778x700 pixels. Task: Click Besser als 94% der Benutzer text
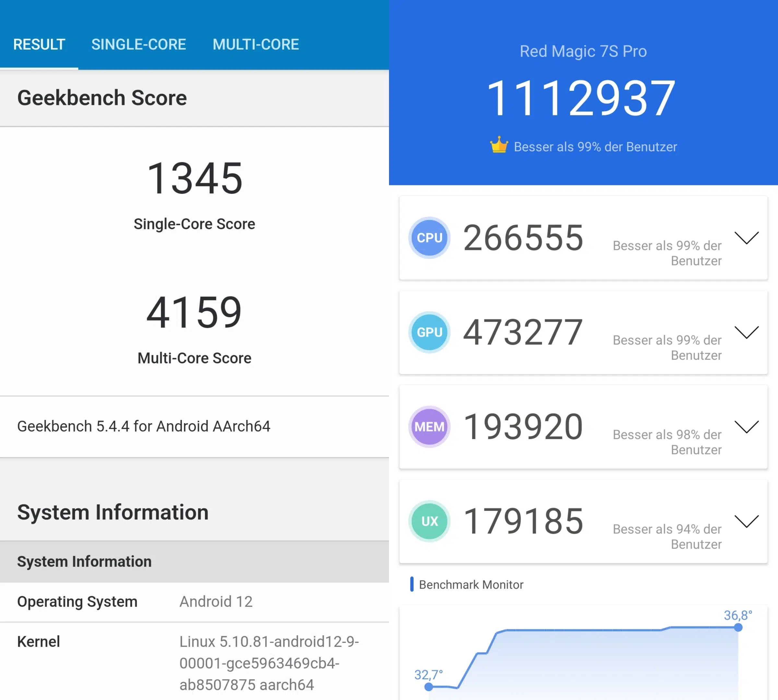pyautogui.click(x=667, y=537)
